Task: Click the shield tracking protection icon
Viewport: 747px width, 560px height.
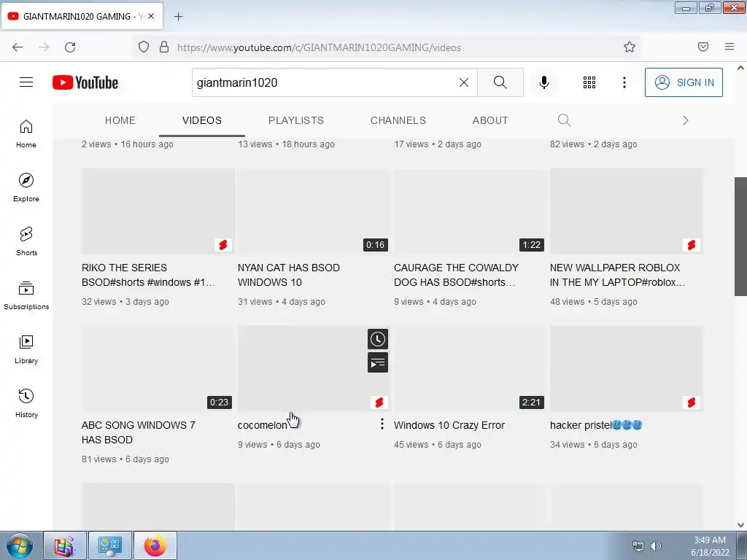Action: [x=144, y=47]
